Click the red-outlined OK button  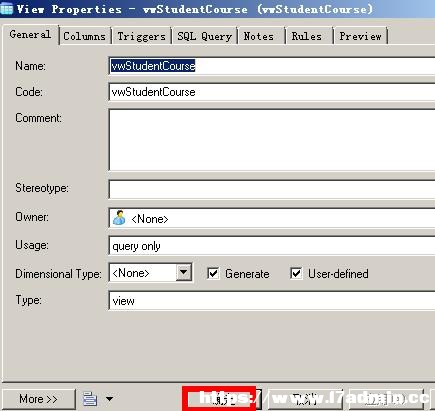(219, 399)
